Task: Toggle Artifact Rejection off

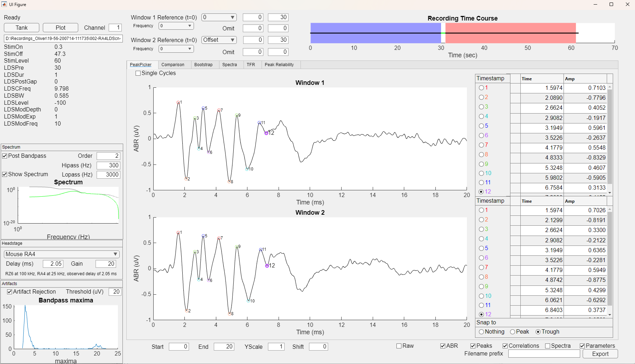Action: (x=10, y=291)
